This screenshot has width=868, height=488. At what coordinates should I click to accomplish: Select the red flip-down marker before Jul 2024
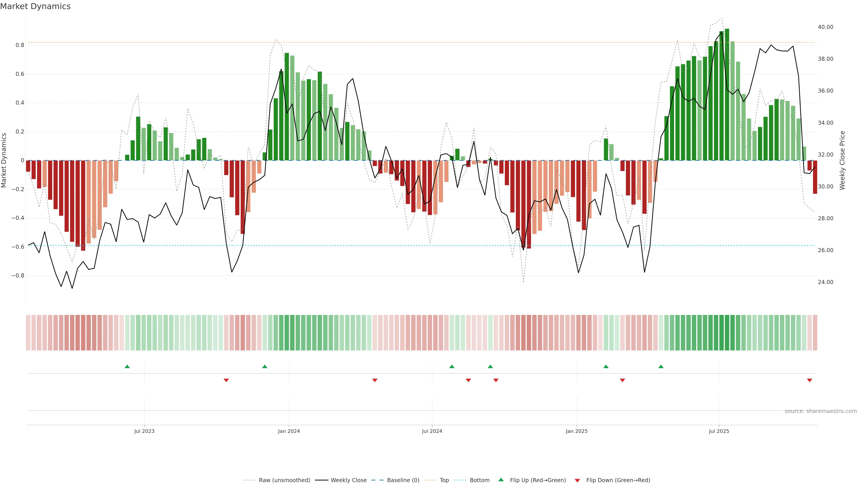point(375,380)
